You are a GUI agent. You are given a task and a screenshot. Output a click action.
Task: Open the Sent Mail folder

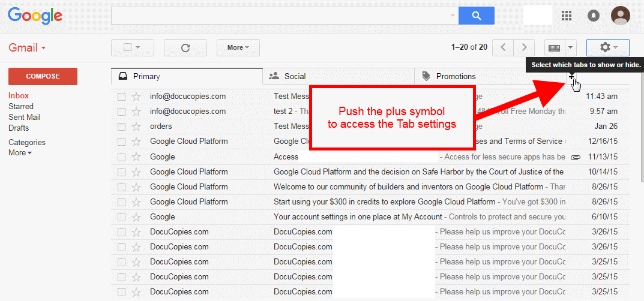point(25,117)
